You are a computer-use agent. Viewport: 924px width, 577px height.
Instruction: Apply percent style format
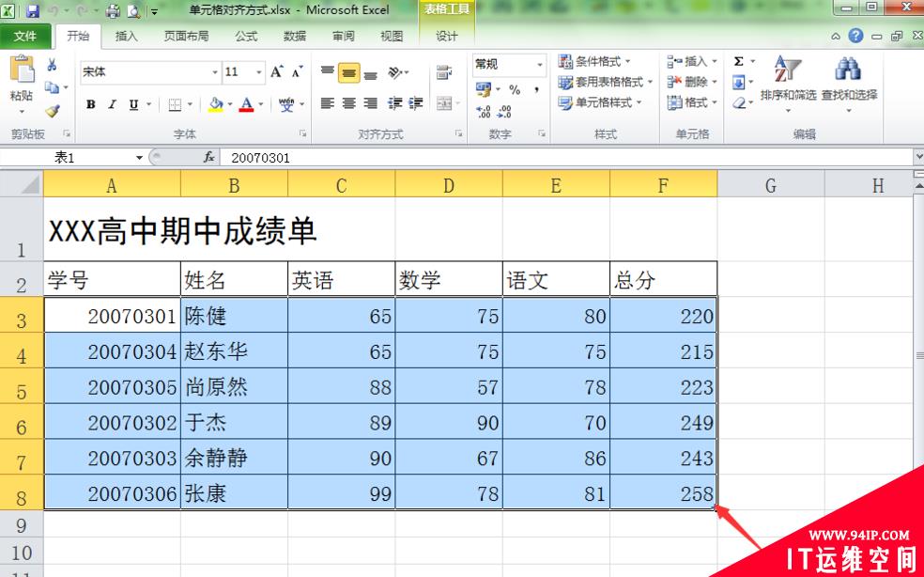(x=515, y=89)
